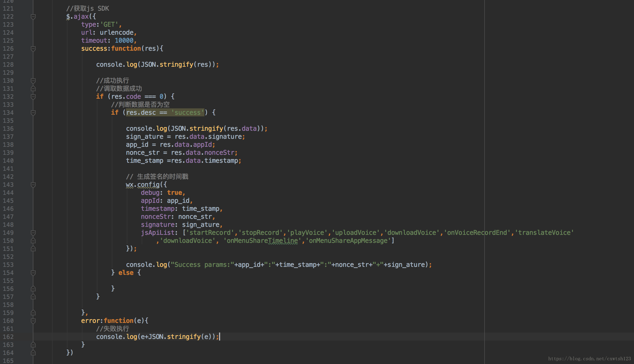Click the wx.config closing fold marker on line 151
This screenshot has width=634, height=364.
pyautogui.click(x=33, y=248)
